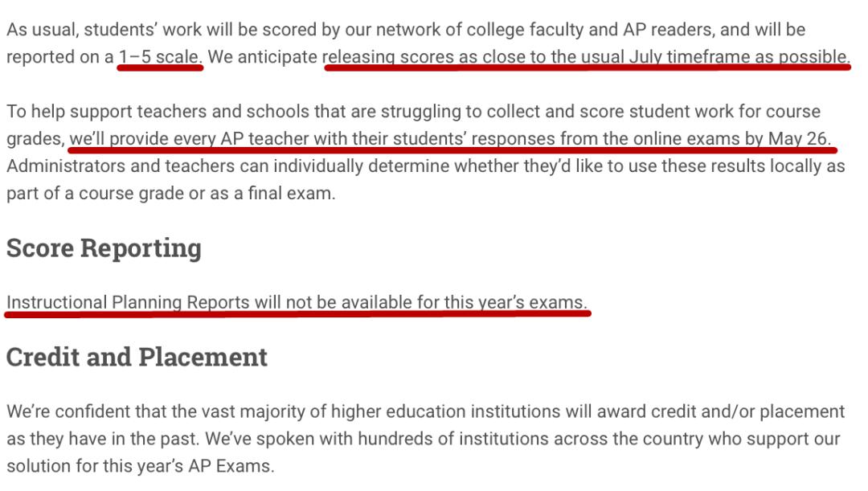
Task: Click the underlined 'by May 26' sentence
Action: [450, 138]
